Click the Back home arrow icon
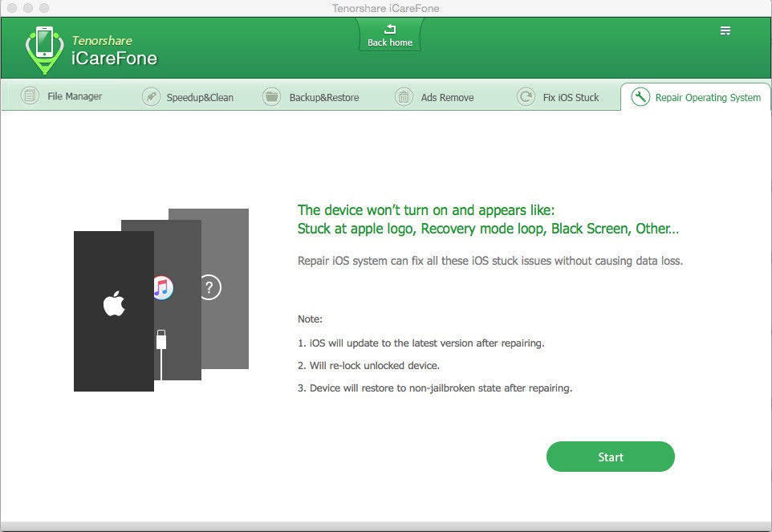The width and height of the screenshot is (772, 532). [390, 29]
